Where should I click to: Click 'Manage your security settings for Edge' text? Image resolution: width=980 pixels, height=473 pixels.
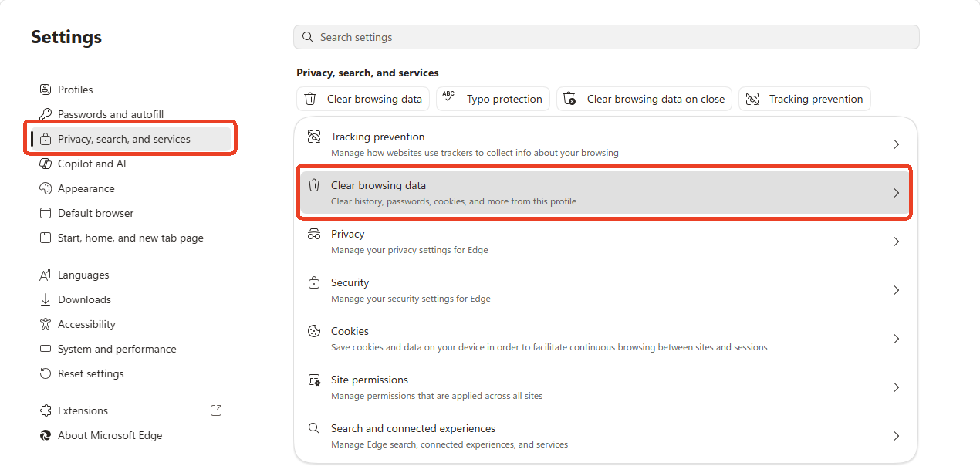tap(411, 299)
